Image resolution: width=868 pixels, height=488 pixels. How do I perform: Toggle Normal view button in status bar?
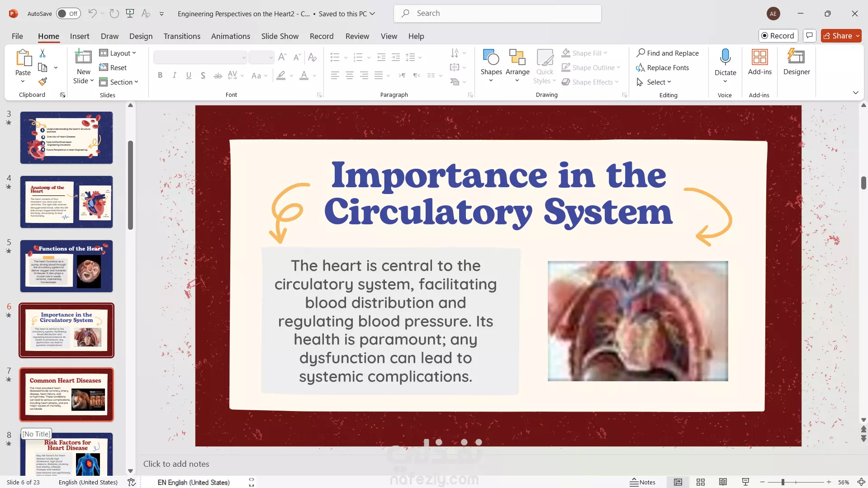point(678,482)
